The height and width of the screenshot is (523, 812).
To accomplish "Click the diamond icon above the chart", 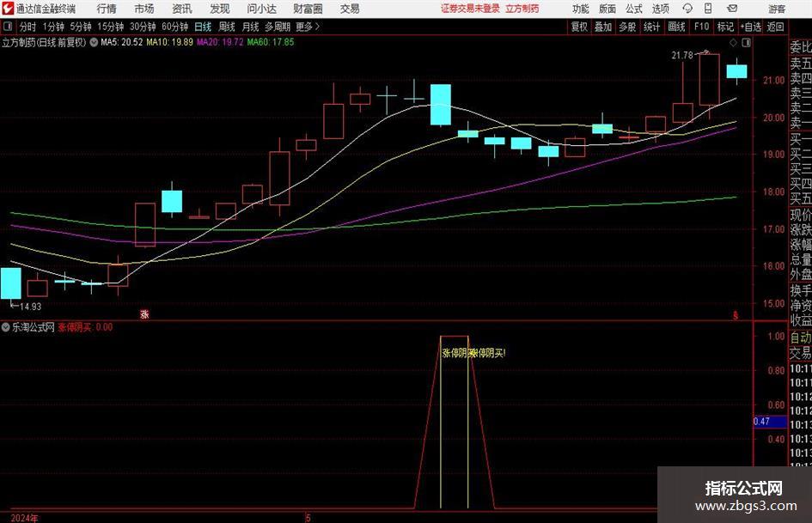I will [733, 43].
